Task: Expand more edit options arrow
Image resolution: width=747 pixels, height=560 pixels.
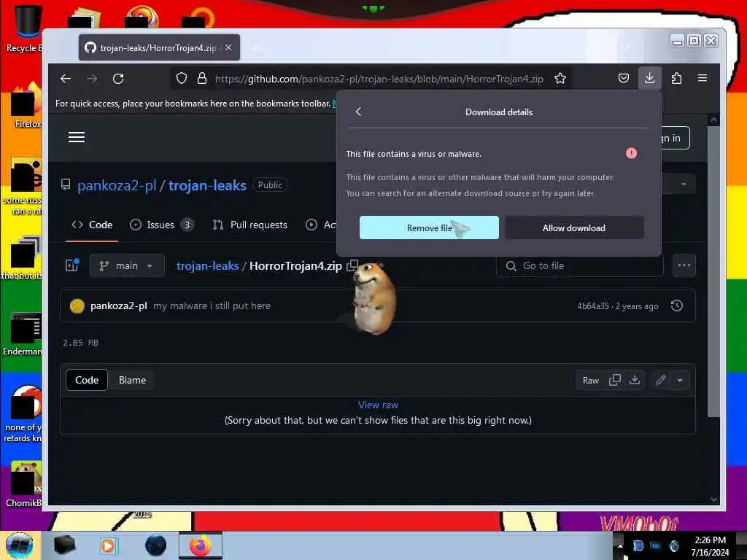Action: [x=681, y=380]
